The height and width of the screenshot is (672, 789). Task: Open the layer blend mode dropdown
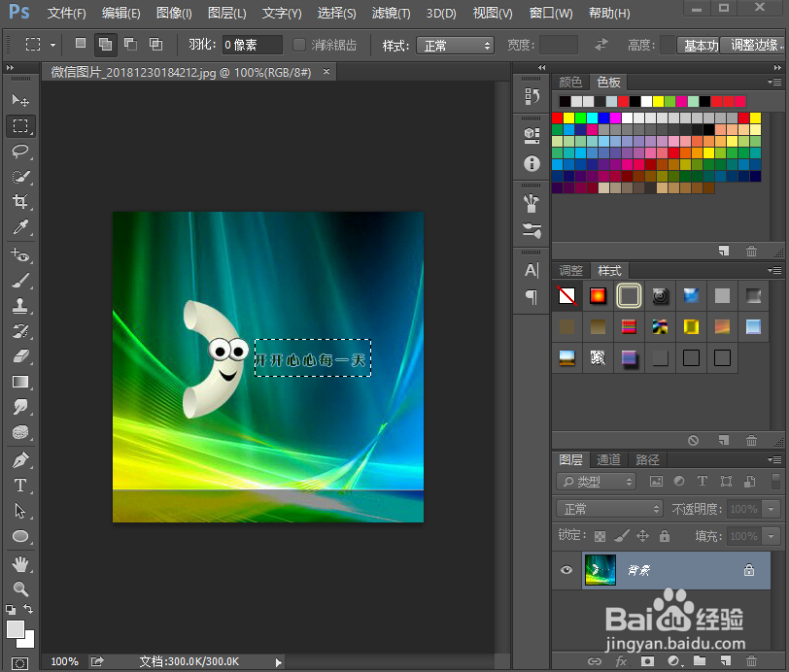click(610, 509)
